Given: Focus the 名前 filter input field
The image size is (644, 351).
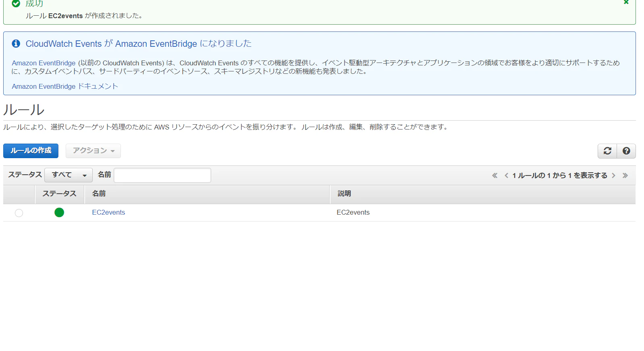Looking at the screenshot, I should [162, 175].
